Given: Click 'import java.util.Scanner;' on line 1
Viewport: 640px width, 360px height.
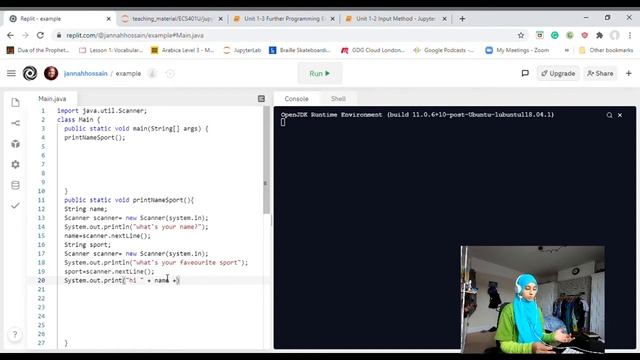Looking at the screenshot, I should click(x=102, y=111).
